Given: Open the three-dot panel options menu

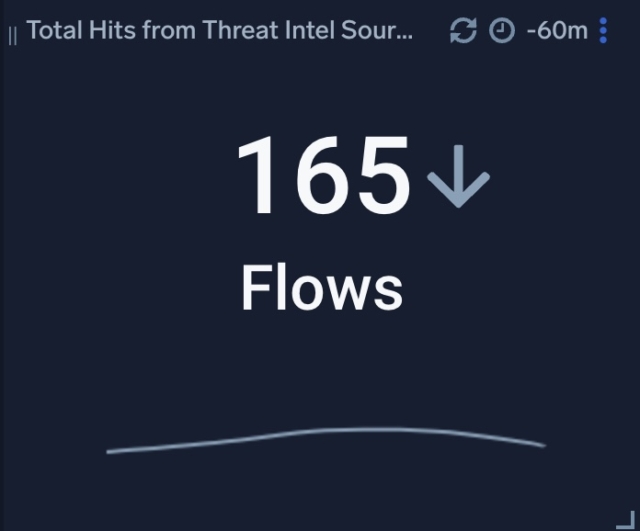Looking at the screenshot, I should tap(603, 31).
